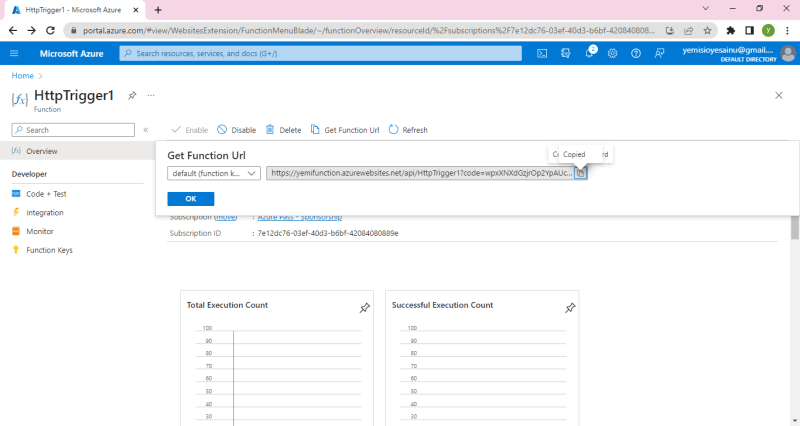
Task: Select Overview in the left menu
Action: [77, 151]
